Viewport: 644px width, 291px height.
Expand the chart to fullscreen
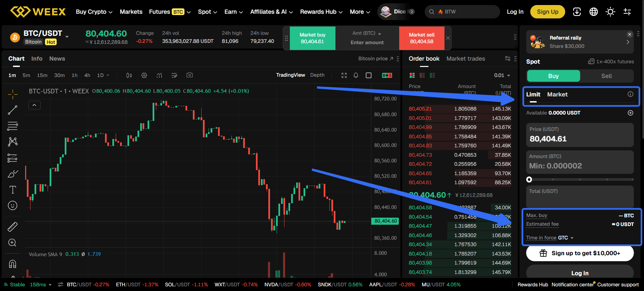344,75
